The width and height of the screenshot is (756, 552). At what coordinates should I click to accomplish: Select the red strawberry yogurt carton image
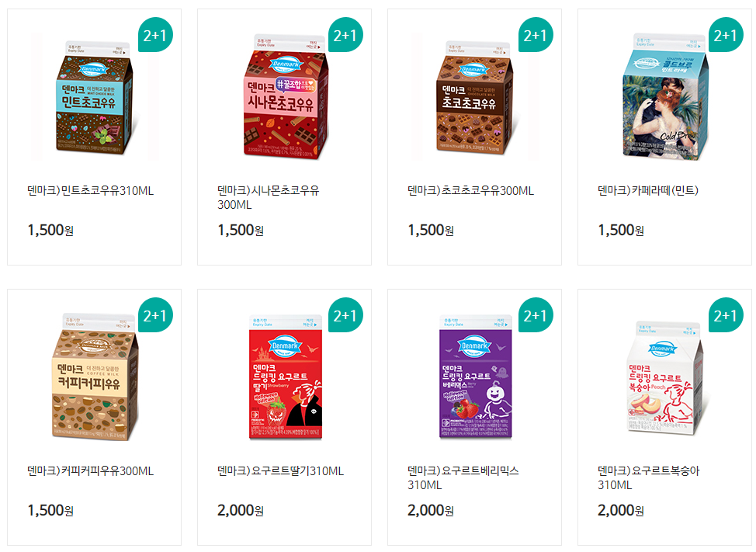(286, 377)
